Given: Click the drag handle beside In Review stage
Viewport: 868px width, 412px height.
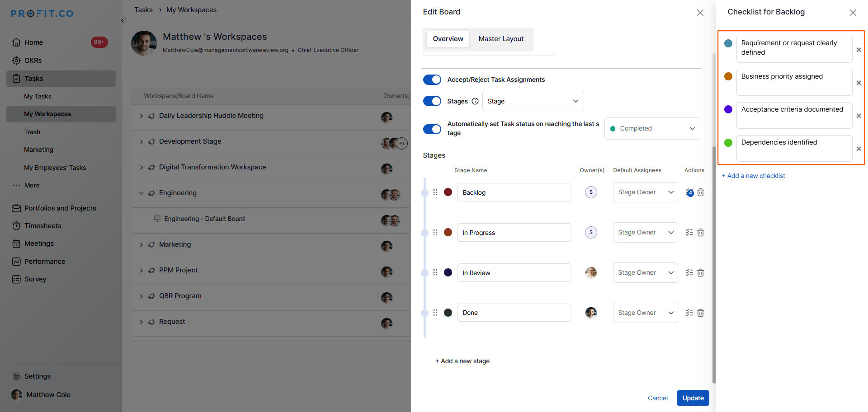Looking at the screenshot, I should 435,272.
